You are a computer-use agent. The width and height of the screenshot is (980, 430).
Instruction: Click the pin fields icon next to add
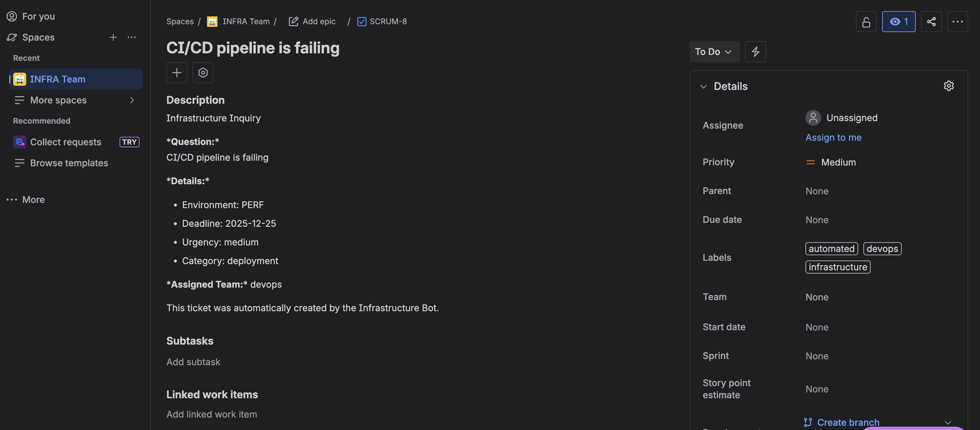(x=203, y=73)
